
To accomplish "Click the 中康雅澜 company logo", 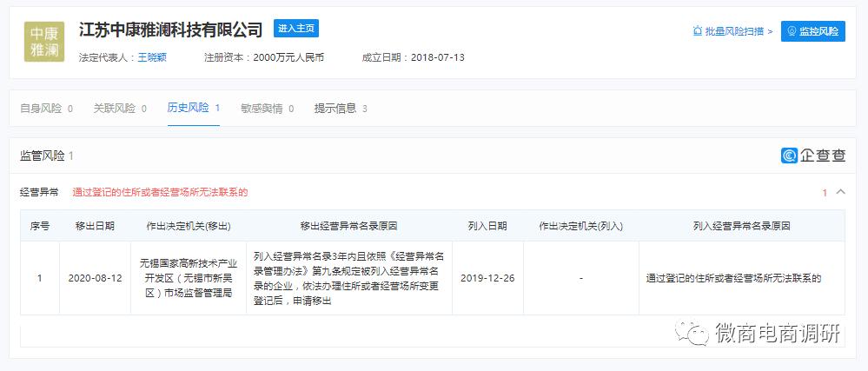I will pyautogui.click(x=43, y=42).
